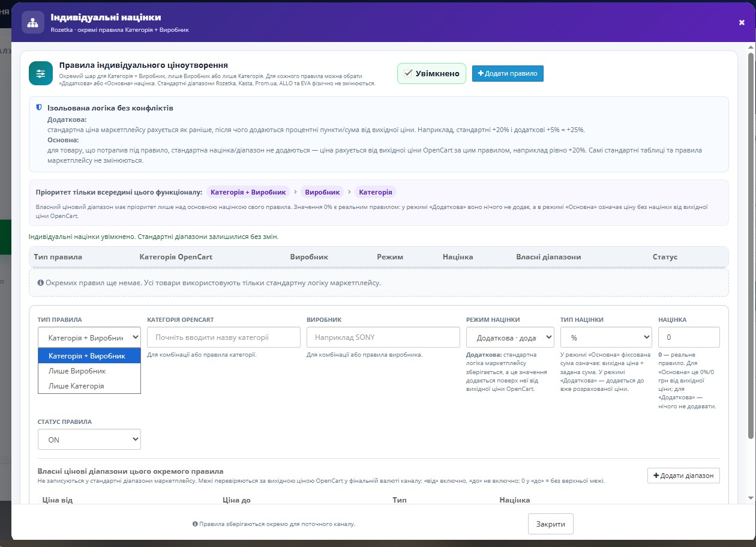Click the hierarchy icon in the modal header
The image size is (756, 547).
(32, 22)
